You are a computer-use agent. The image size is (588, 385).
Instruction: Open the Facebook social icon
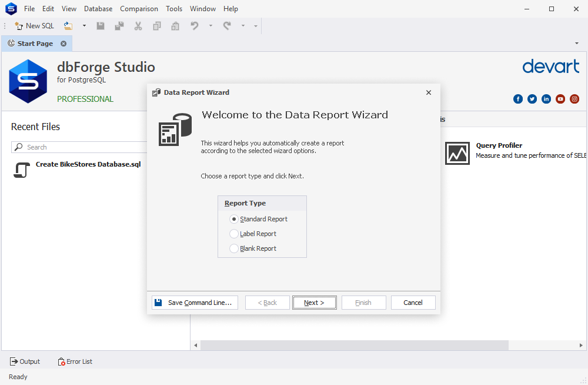[518, 99]
